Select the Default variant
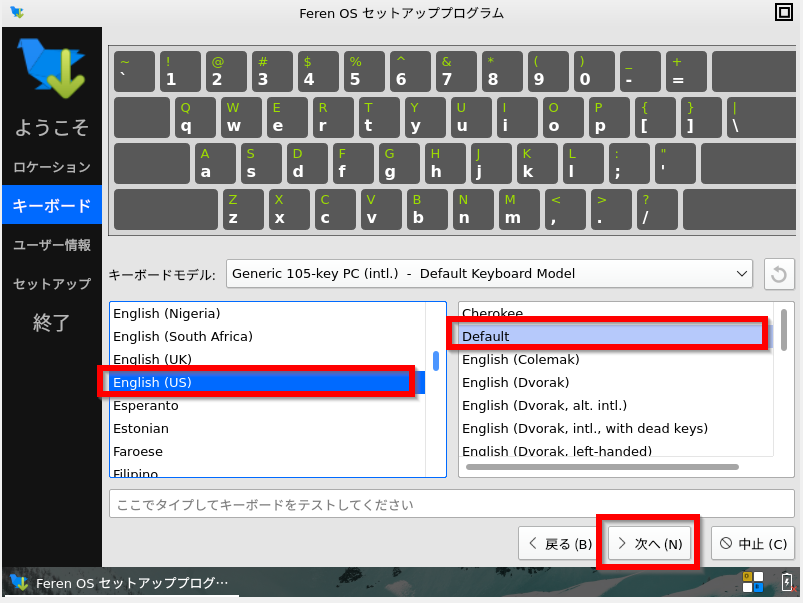803x603 pixels. tap(616, 337)
